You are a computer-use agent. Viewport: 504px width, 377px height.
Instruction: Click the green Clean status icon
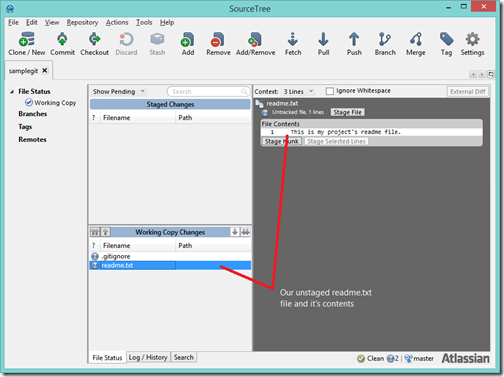[x=361, y=359]
